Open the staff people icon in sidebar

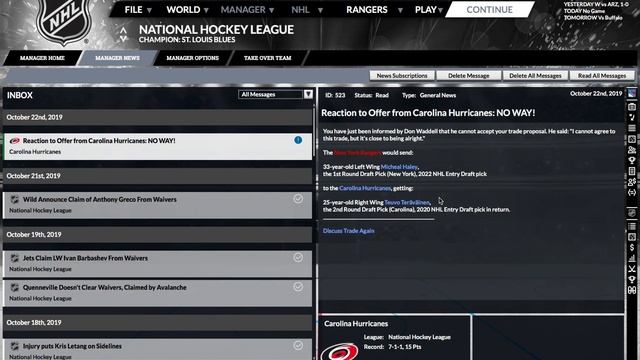pos(632,149)
